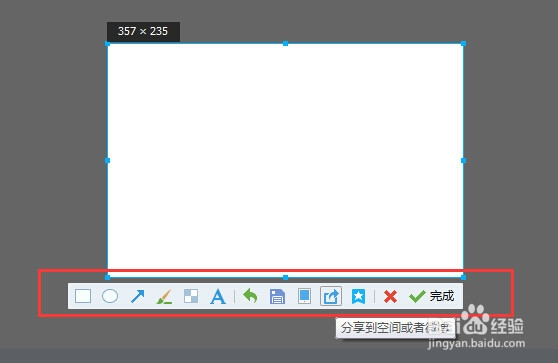The height and width of the screenshot is (363, 558).
Task: Save the screenshot with floppy icon
Action: pos(277,296)
